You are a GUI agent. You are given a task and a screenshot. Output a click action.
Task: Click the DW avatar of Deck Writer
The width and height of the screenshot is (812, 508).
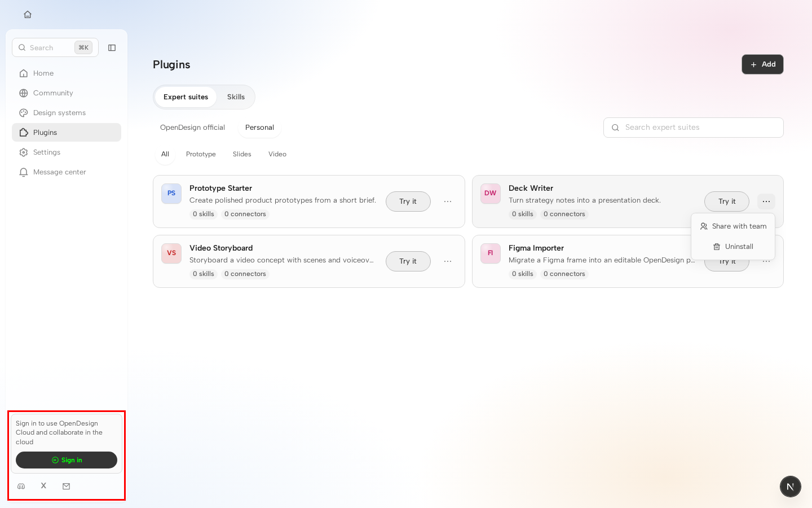491,194
